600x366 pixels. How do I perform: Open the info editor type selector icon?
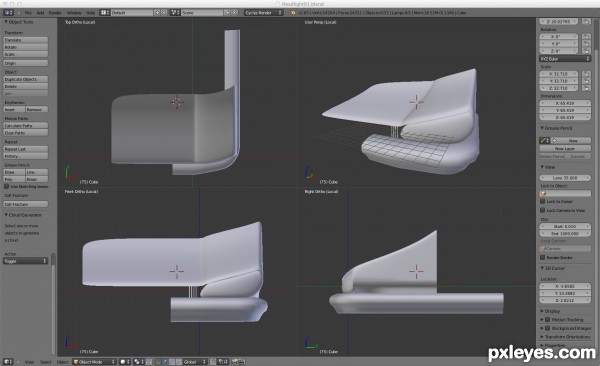8,13
